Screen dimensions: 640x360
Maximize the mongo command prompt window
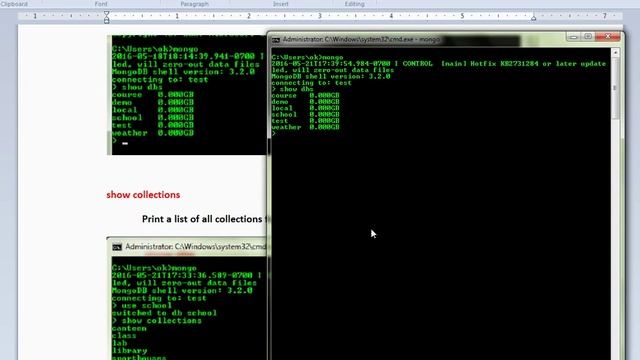(588, 37)
